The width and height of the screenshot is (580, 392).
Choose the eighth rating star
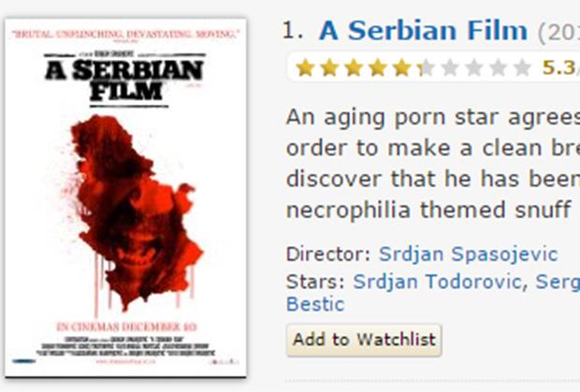(x=474, y=67)
